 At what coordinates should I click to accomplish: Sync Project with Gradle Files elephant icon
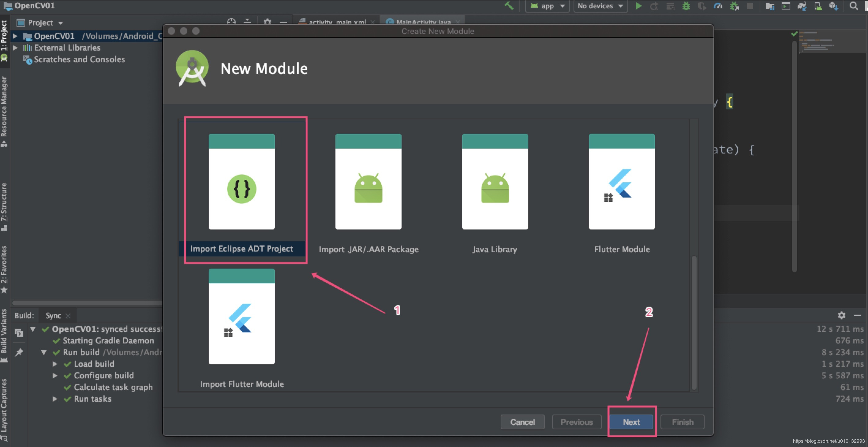[x=802, y=6]
